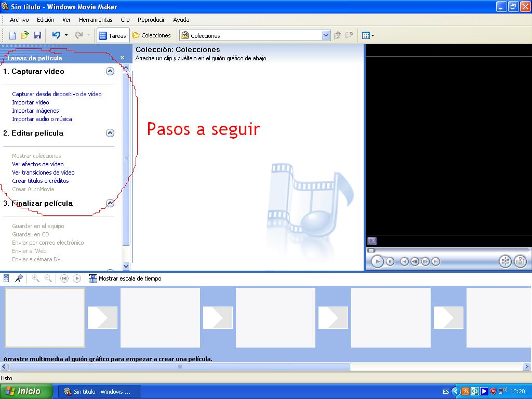Open the Views dropdown icon
This screenshot has width=532, height=399.
pos(368,35)
